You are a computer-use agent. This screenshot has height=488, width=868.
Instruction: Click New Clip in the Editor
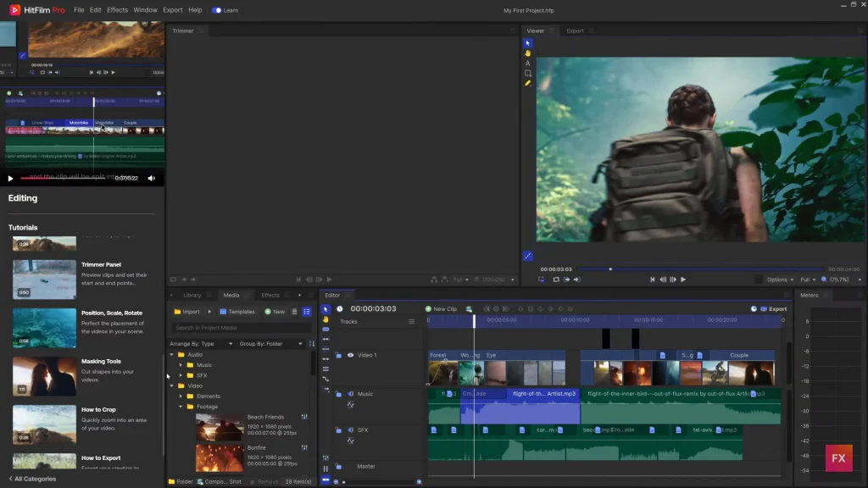point(441,308)
